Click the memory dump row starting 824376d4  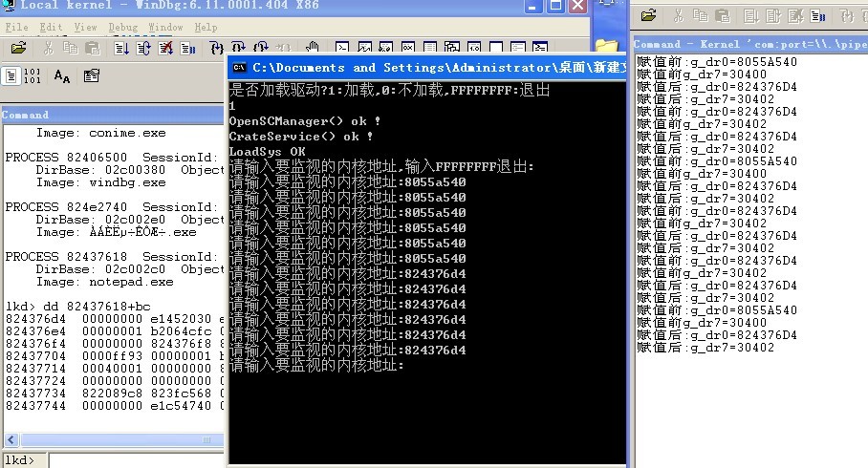coord(115,319)
